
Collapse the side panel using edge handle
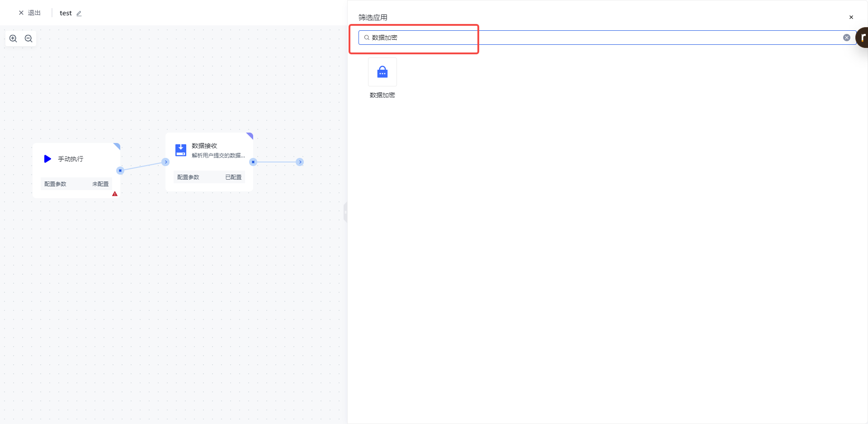tap(345, 212)
